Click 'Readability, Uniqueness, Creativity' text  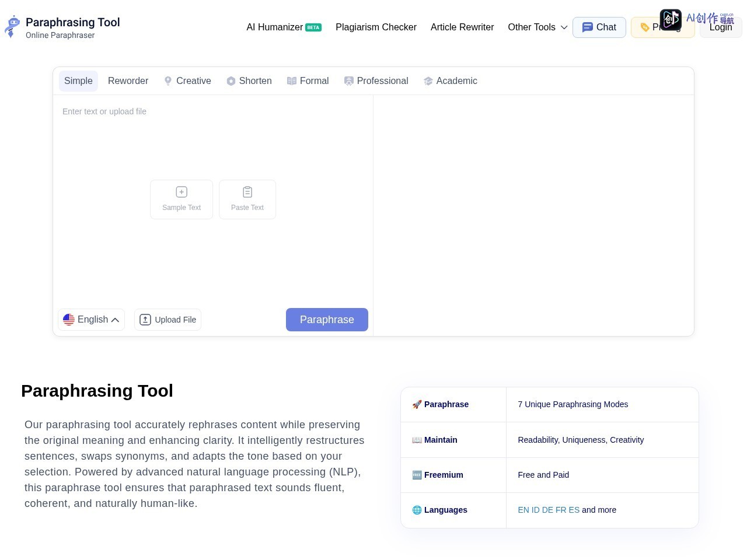[x=581, y=440]
